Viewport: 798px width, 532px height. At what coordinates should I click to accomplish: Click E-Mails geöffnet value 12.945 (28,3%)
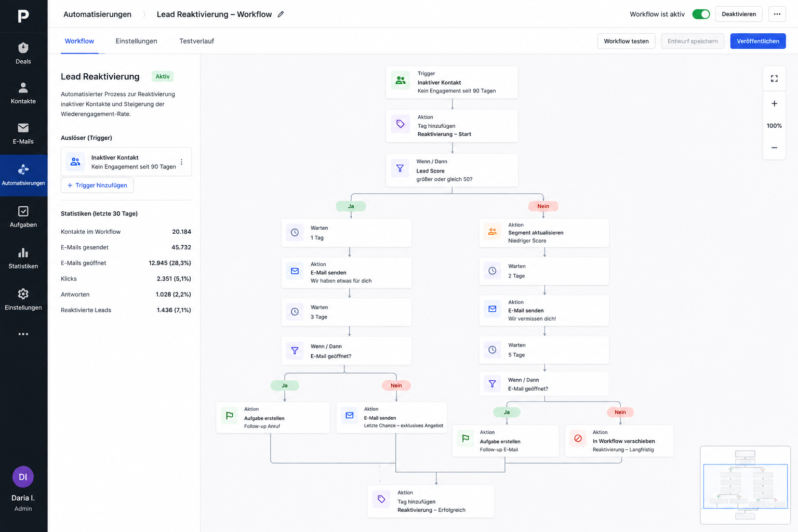(170, 263)
